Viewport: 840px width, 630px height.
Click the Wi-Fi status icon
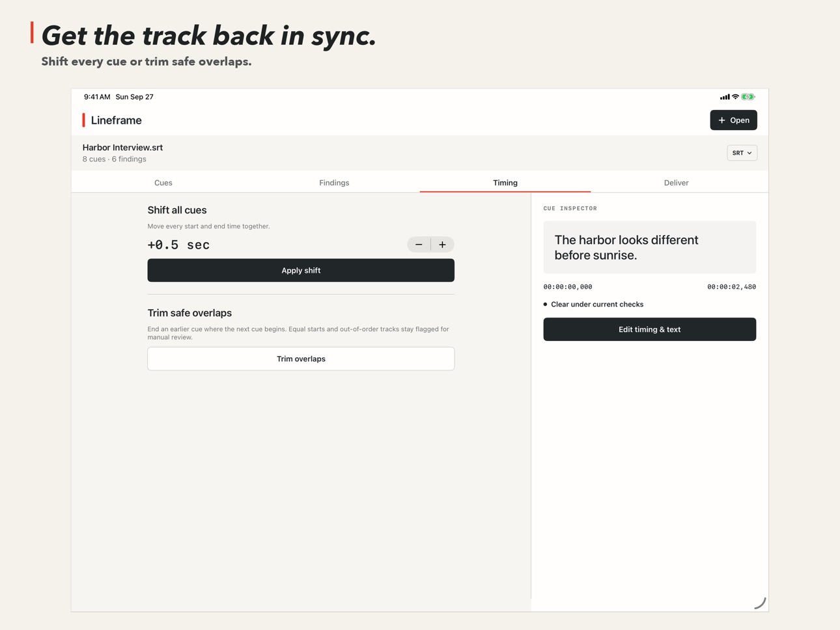[x=736, y=97]
